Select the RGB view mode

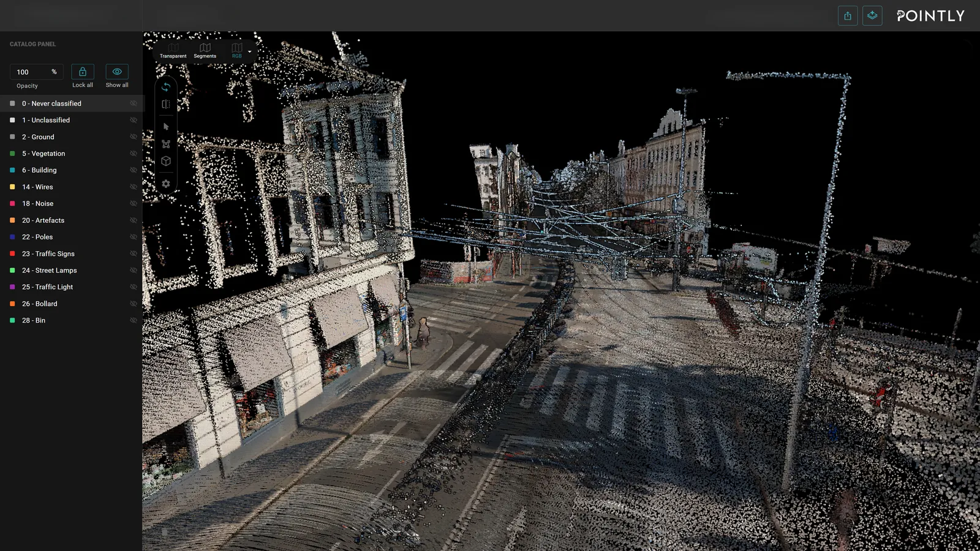[236, 51]
